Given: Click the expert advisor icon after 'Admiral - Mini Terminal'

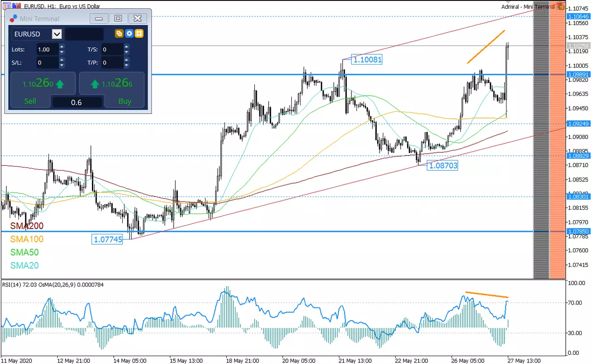Looking at the screenshot, I should [x=561, y=6].
